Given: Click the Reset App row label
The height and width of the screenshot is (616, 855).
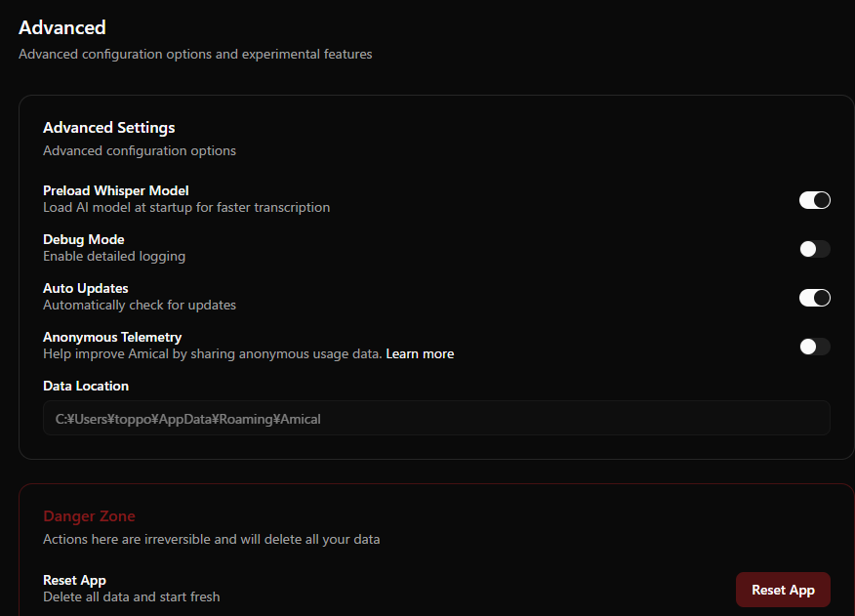Looking at the screenshot, I should [74, 580].
